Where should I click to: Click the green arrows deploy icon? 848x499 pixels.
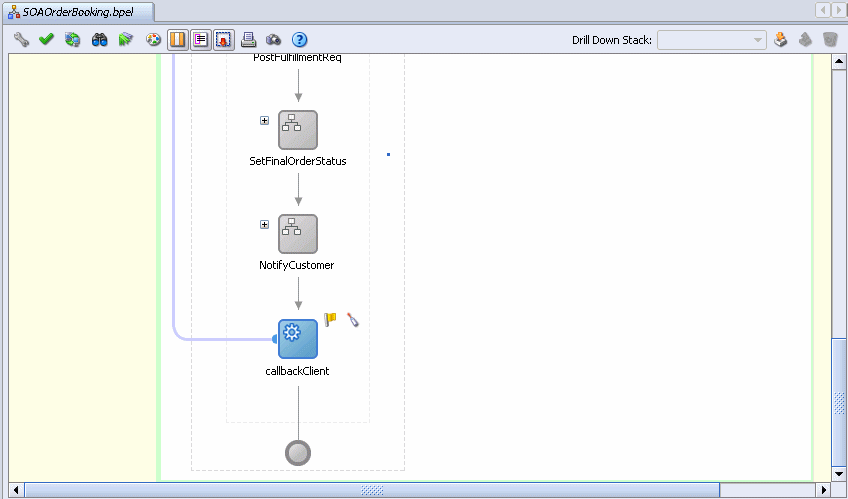125,39
